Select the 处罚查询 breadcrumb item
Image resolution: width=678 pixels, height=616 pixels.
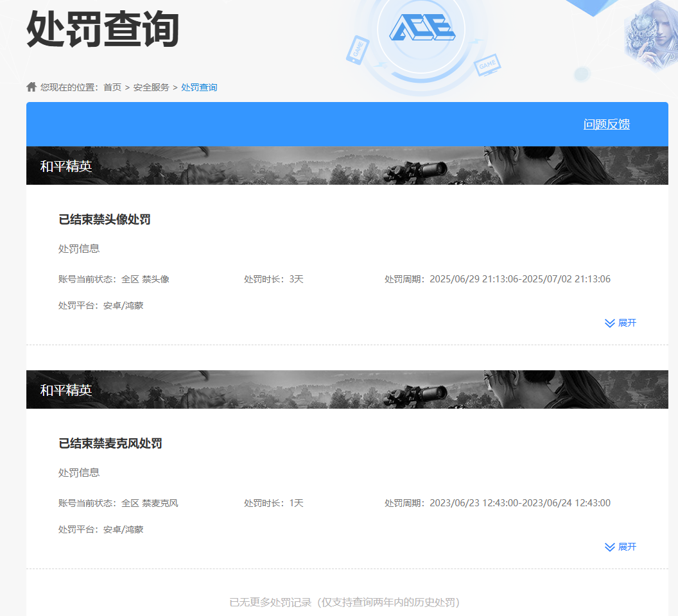point(199,87)
